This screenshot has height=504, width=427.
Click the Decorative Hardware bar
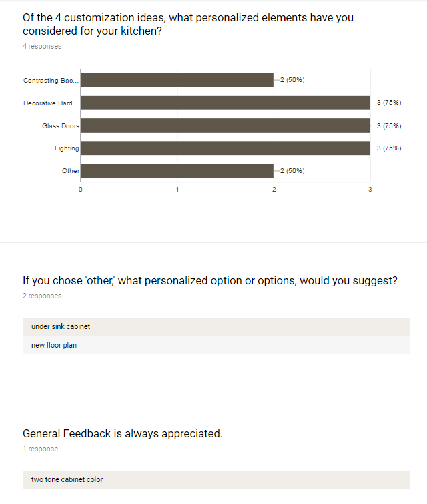coord(226,103)
